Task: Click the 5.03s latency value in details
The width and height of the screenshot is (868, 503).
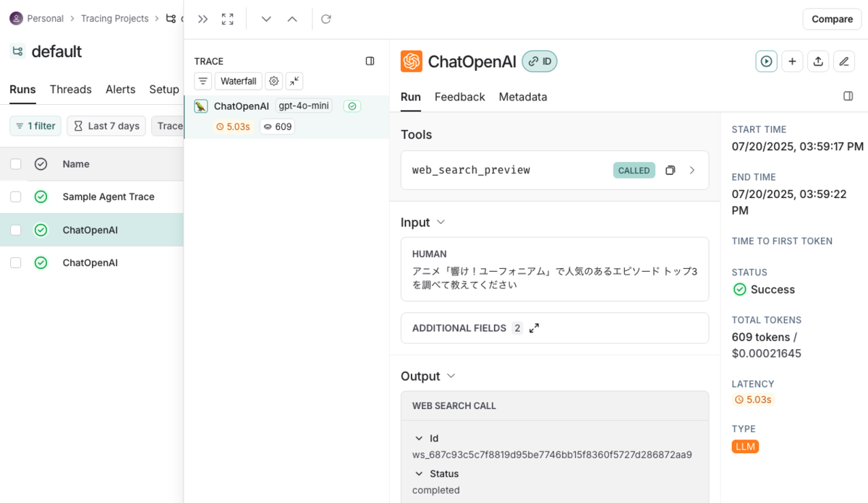Action: click(753, 400)
